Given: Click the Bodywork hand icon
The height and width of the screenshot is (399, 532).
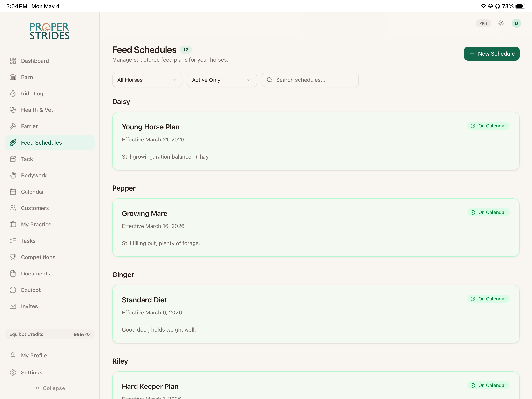Looking at the screenshot, I should 13,175.
